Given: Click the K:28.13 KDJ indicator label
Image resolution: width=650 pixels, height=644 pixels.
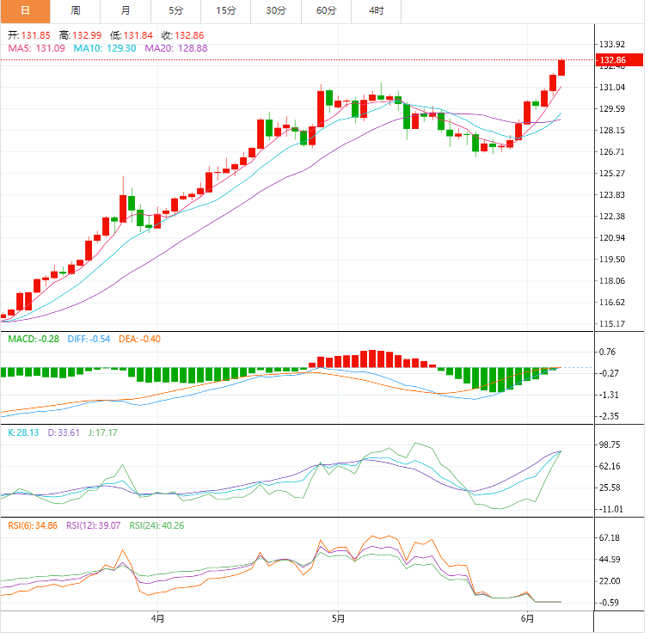Looking at the screenshot, I should click(x=24, y=433).
